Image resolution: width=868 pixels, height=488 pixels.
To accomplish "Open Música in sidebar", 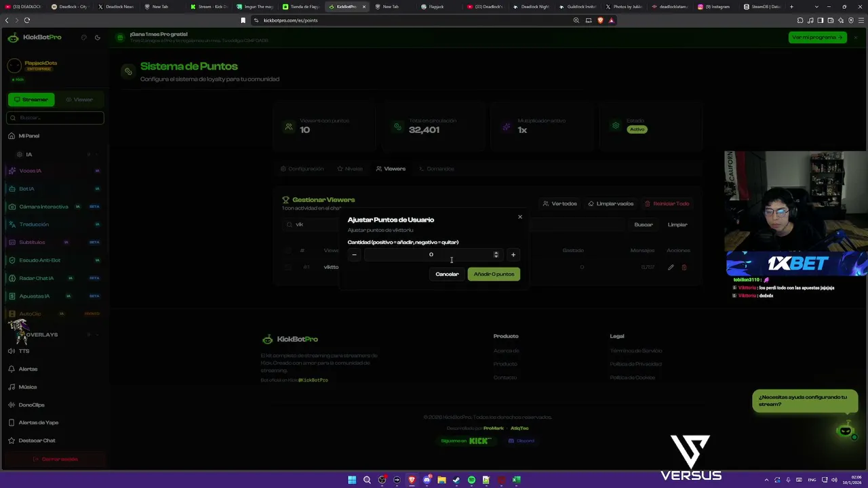I will (55, 387).
